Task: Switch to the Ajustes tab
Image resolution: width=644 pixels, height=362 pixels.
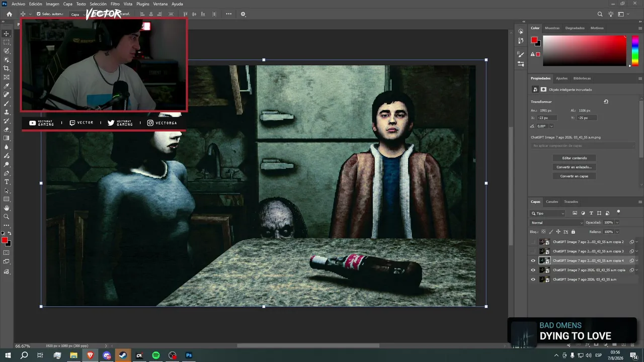Action: click(x=561, y=78)
